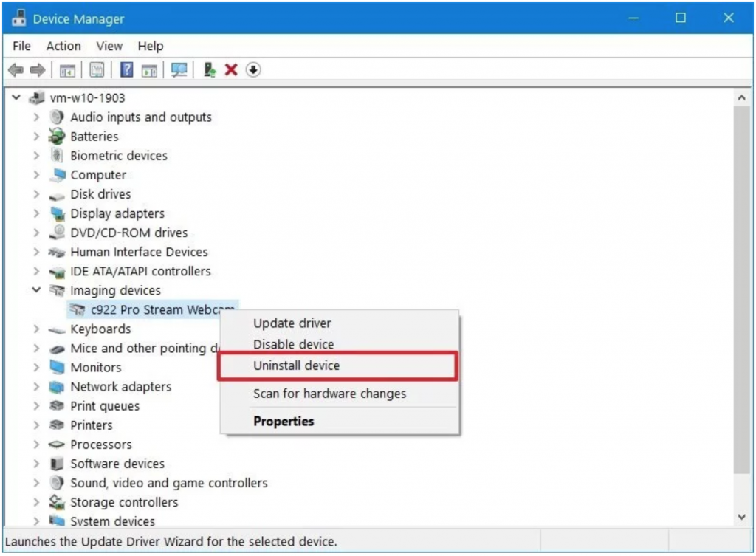The image size is (756, 556).
Task: Choose Update driver from context menu
Action: coord(339,323)
